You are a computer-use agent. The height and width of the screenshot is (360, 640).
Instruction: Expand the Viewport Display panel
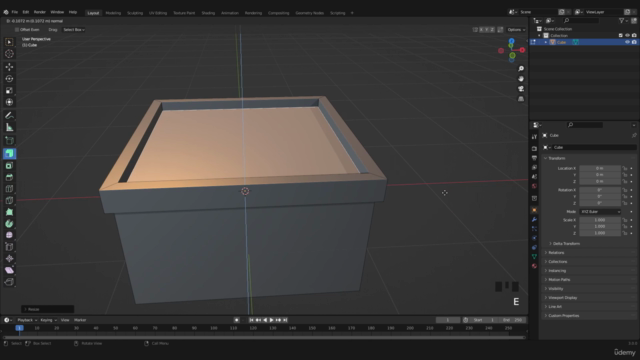click(x=562, y=298)
